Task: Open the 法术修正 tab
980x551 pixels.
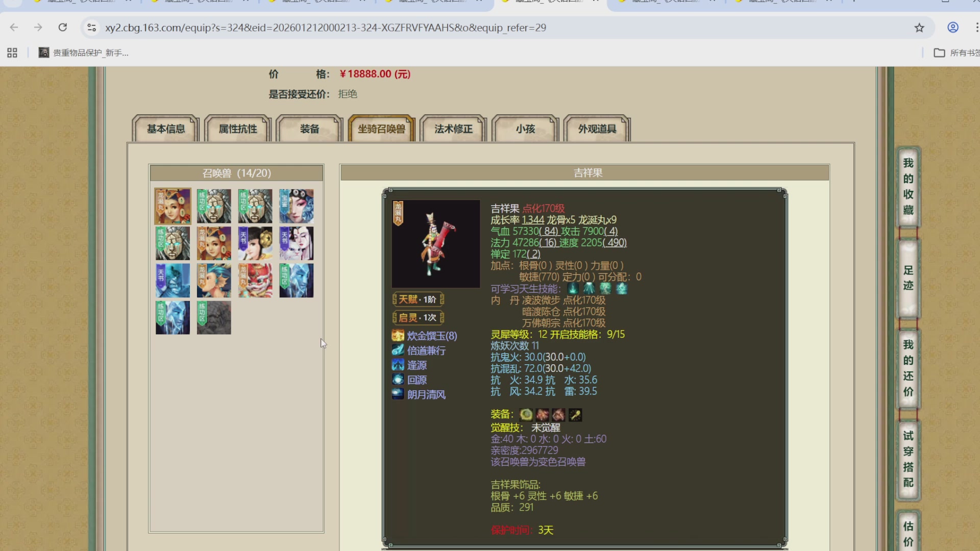Action: click(x=453, y=129)
